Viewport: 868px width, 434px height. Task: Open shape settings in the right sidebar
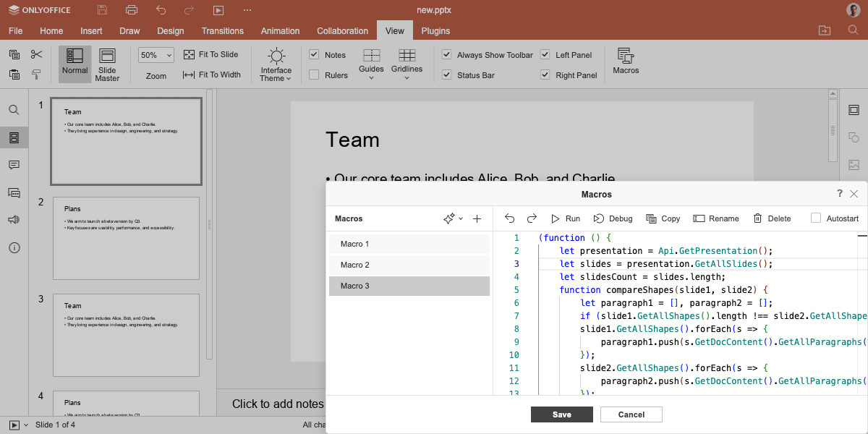click(854, 137)
